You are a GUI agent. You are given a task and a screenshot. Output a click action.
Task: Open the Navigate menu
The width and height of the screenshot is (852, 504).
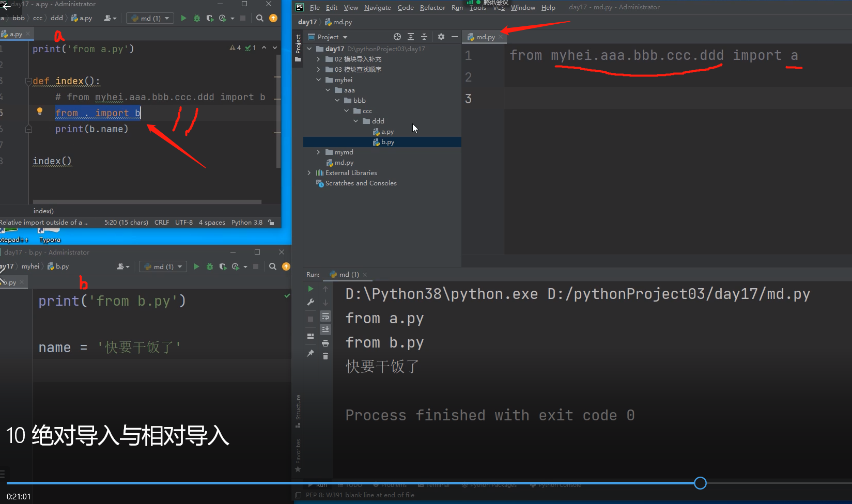[x=378, y=8]
